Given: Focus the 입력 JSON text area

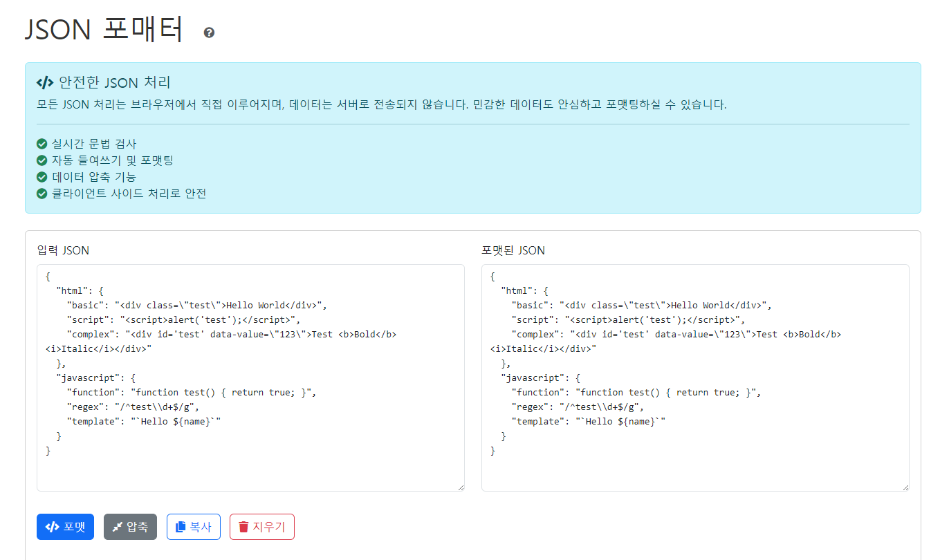Looking at the screenshot, I should pyautogui.click(x=250, y=377).
